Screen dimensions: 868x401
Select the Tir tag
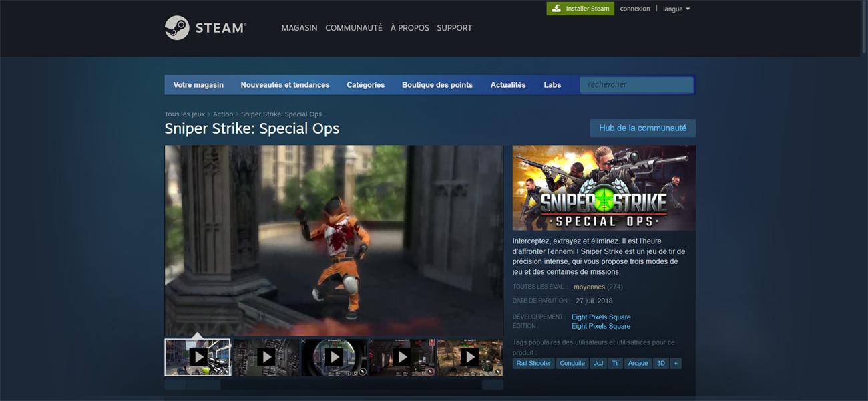[616, 364]
